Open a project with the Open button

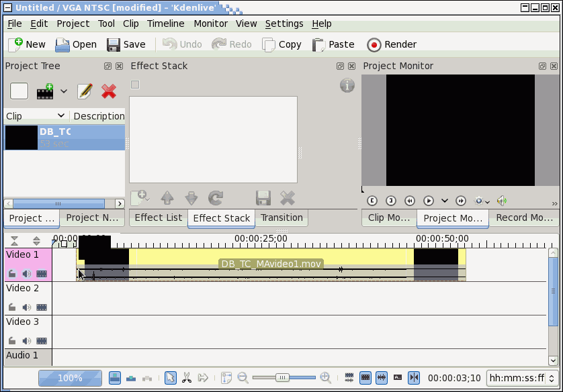click(x=76, y=44)
